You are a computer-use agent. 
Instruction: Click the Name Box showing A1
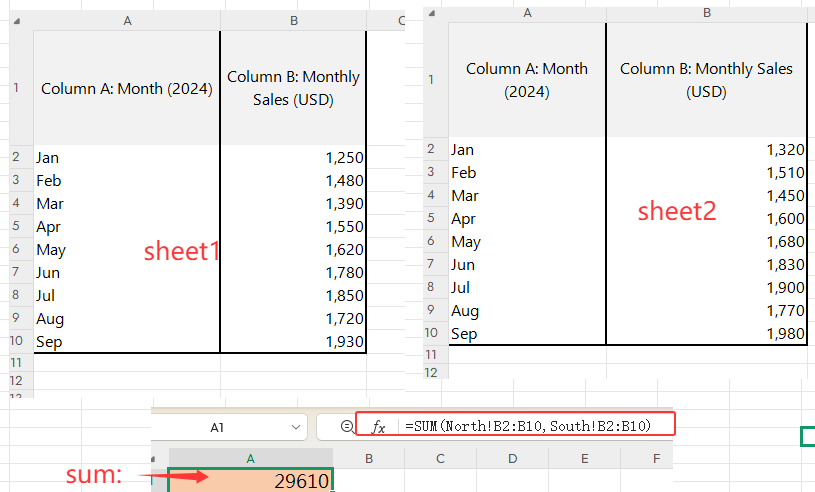(x=218, y=427)
